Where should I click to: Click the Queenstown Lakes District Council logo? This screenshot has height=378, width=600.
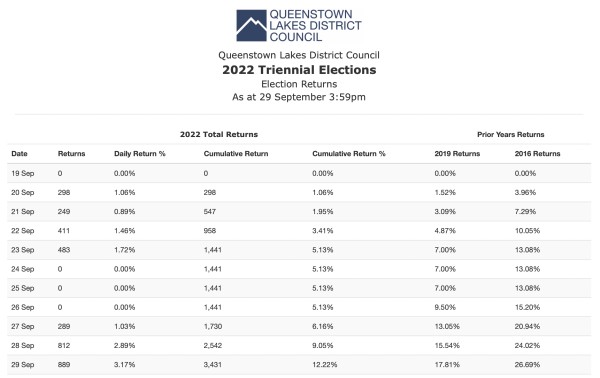[299, 26]
